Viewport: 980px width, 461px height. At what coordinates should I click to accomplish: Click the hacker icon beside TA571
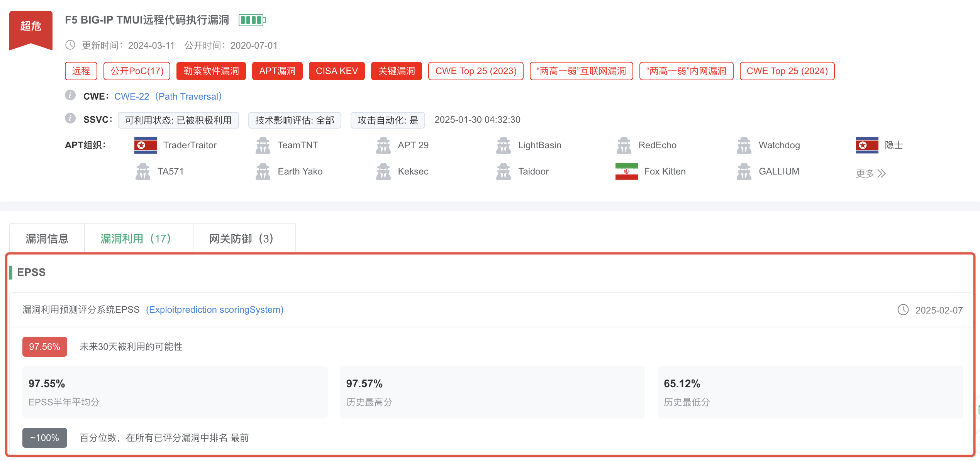[143, 171]
